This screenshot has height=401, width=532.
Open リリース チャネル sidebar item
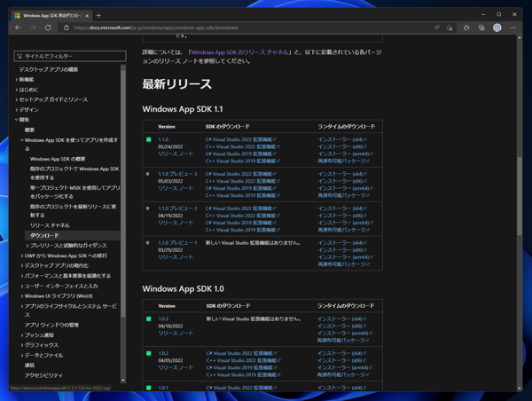click(x=50, y=225)
